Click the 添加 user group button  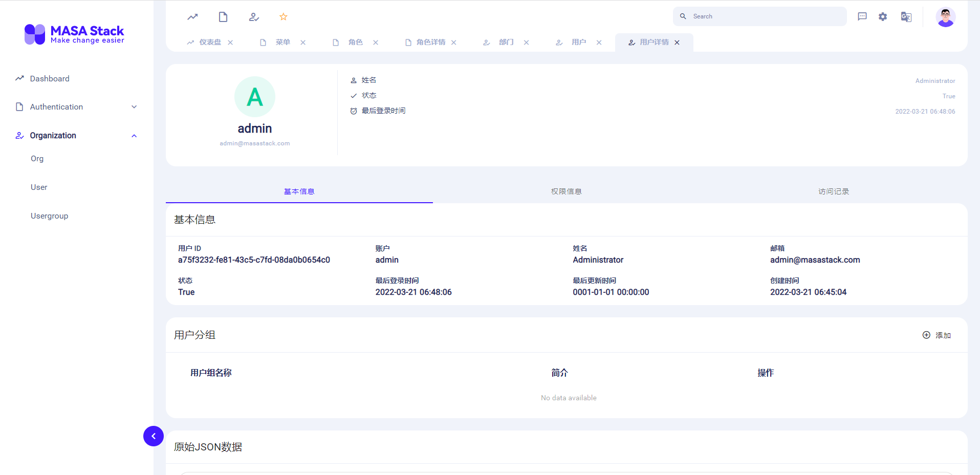pyautogui.click(x=937, y=335)
